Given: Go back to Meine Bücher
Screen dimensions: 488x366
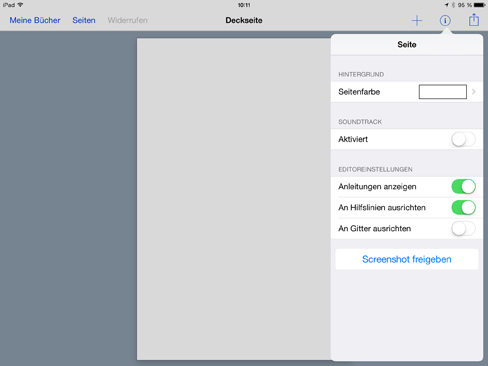Looking at the screenshot, I should click(x=35, y=20).
